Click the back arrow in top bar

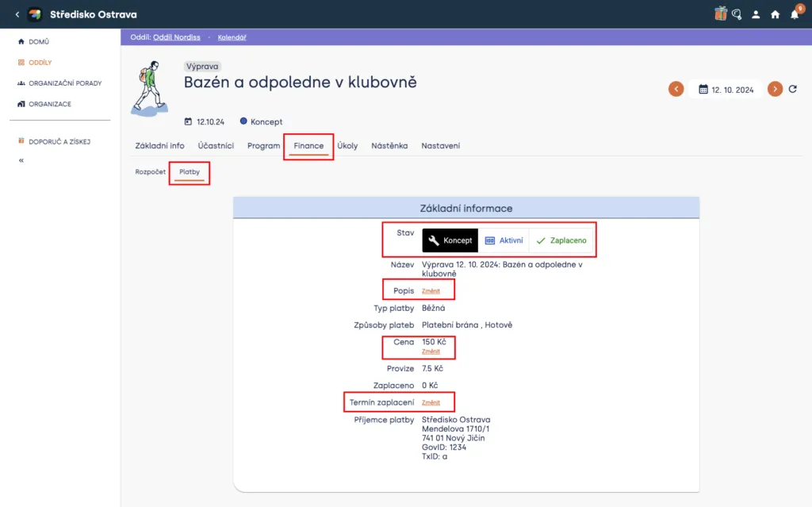coord(17,14)
